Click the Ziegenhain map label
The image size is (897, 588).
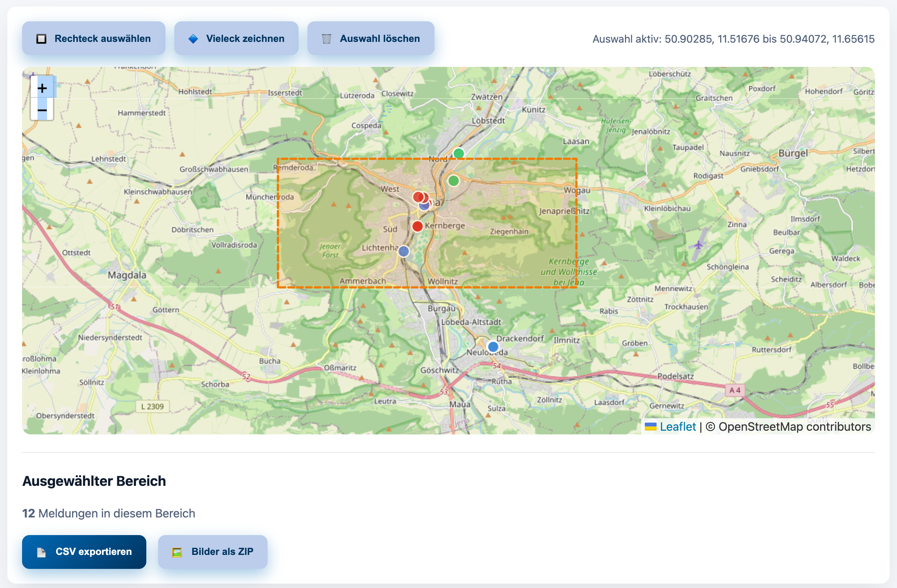pyautogui.click(x=509, y=231)
